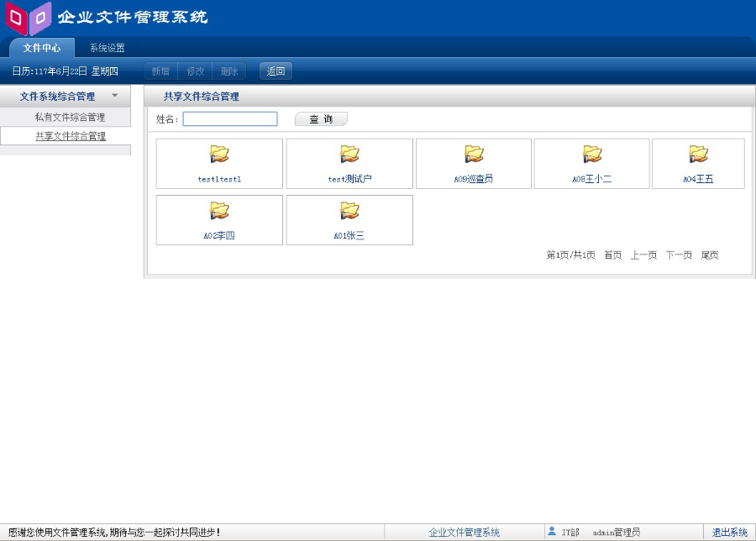Viewport: 756px width, 541px height.
Task: Click the 退出系统 link
Action: 730,531
